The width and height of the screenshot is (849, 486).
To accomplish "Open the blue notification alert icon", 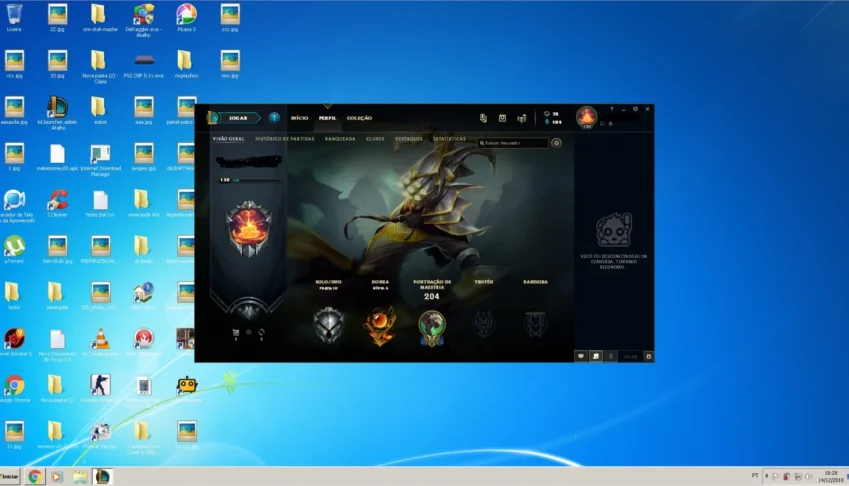I will (275, 117).
